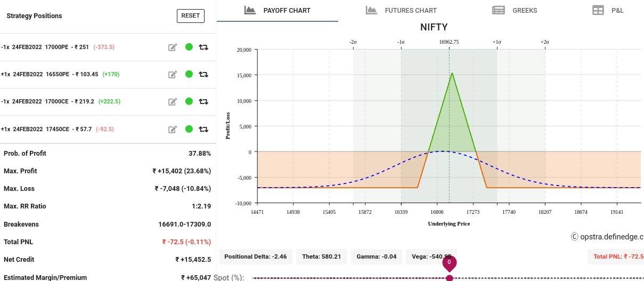Image resolution: width=644 pixels, height=281 pixels.
Task: Switch to the Payoff Chart tab
Action: [278, 11]
